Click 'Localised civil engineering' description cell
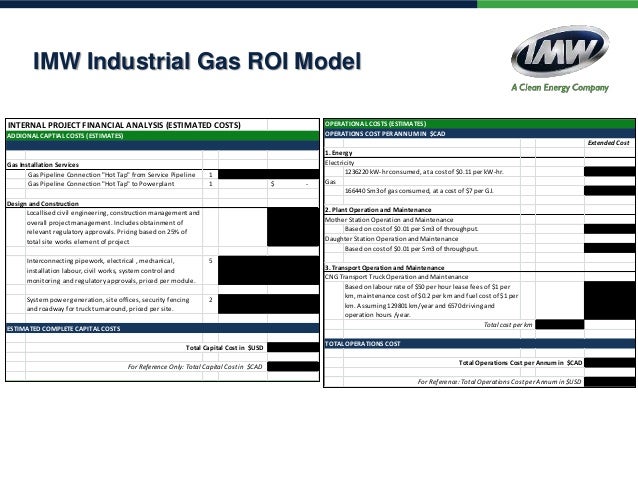 click(113, 227)
